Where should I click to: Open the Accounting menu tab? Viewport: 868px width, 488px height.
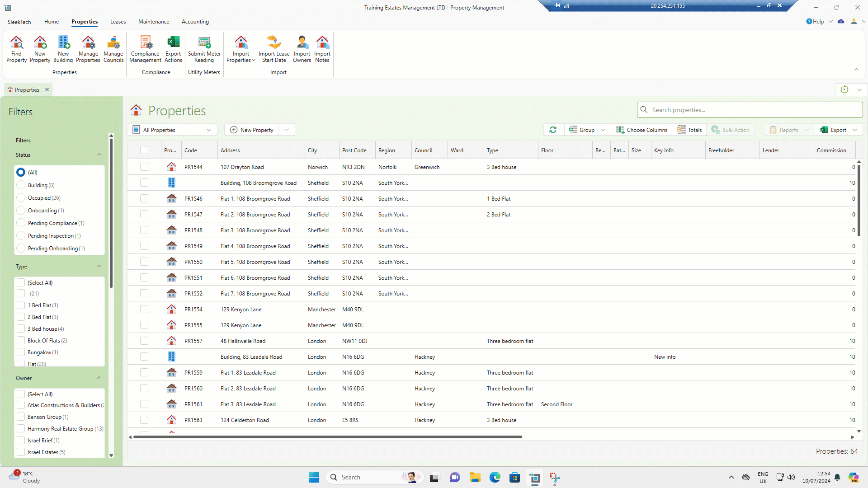tap(195, 22)
